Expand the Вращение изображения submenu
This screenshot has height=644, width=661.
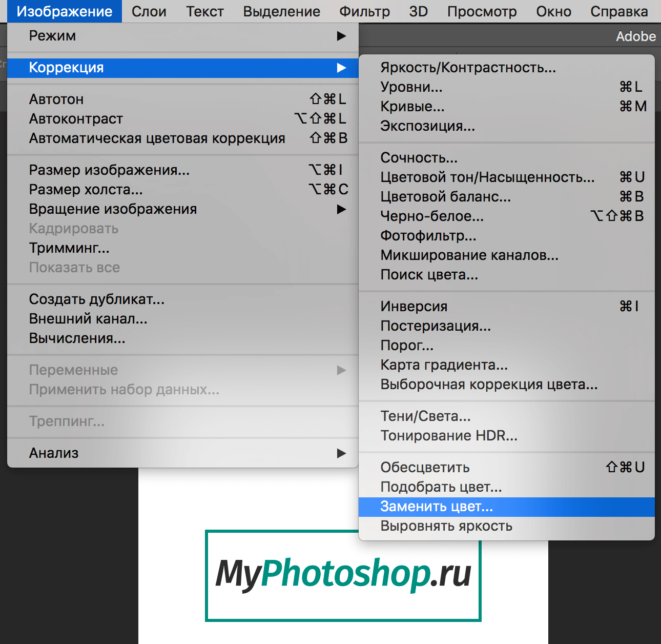[113, 209]
